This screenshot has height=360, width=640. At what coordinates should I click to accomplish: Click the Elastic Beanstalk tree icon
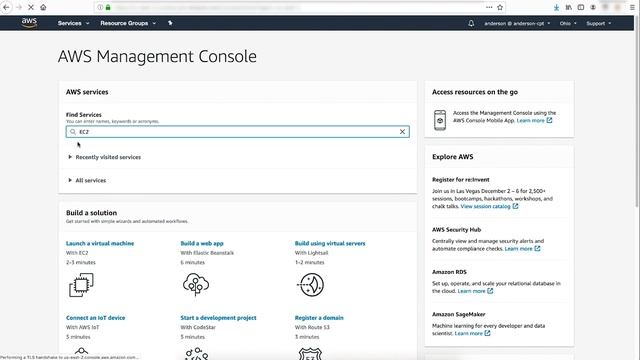coord(196,284)
